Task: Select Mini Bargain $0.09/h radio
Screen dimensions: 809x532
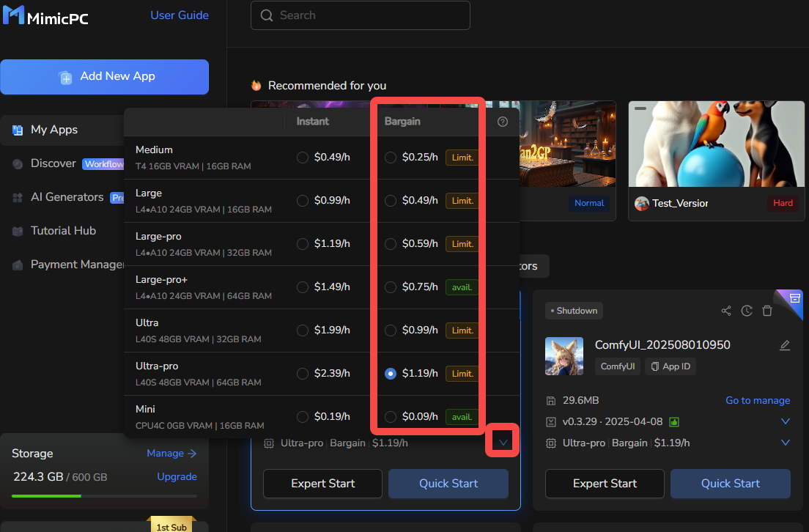Action: 391,417
